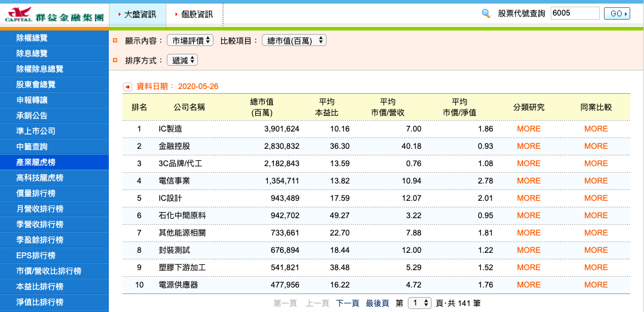The width and height of the screenshot is (644, 312).
Task: Open the 顯示內容 市場評價 dropdown
Action: 190,40
